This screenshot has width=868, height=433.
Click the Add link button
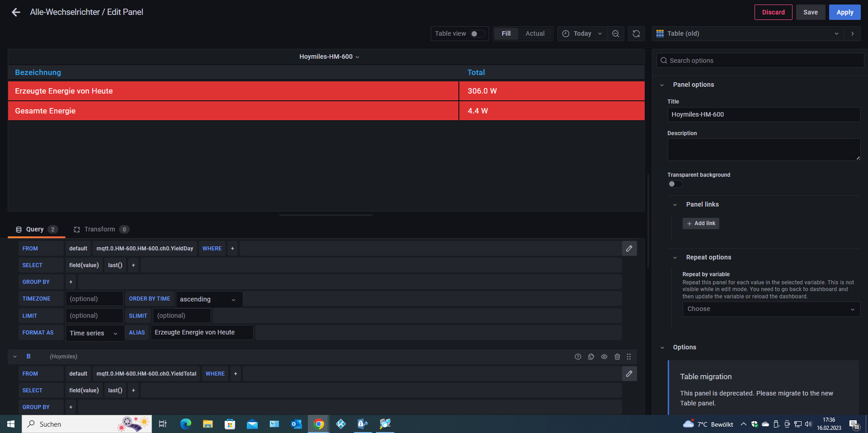(x=701, y=223)
